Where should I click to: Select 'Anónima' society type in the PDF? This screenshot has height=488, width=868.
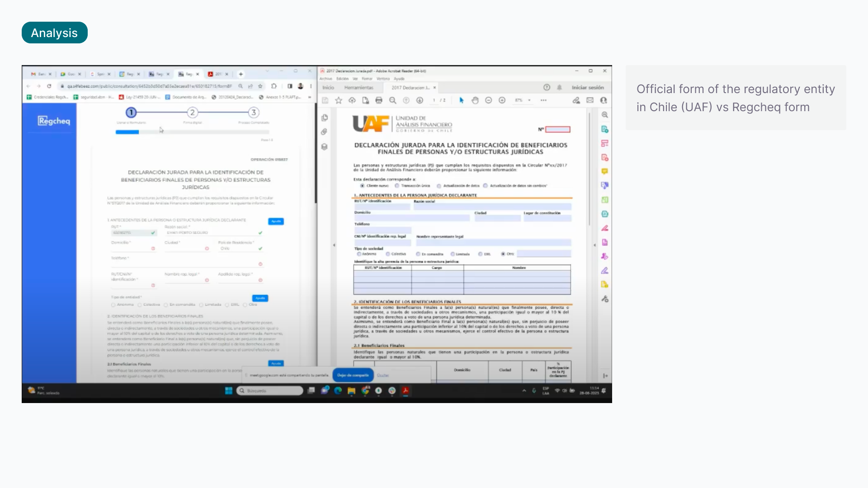tap(359, 254)
